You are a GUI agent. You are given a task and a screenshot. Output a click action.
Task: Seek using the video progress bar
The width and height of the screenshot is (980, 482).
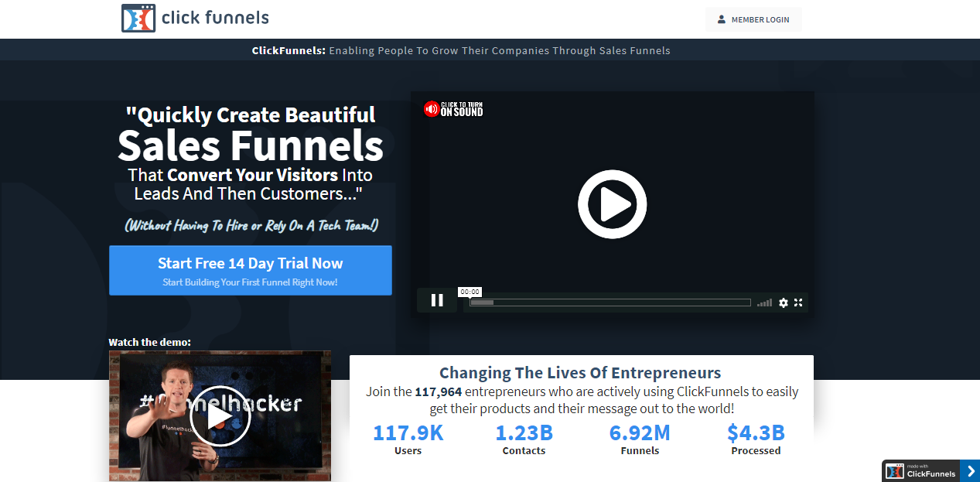click(x=610, y=303)
